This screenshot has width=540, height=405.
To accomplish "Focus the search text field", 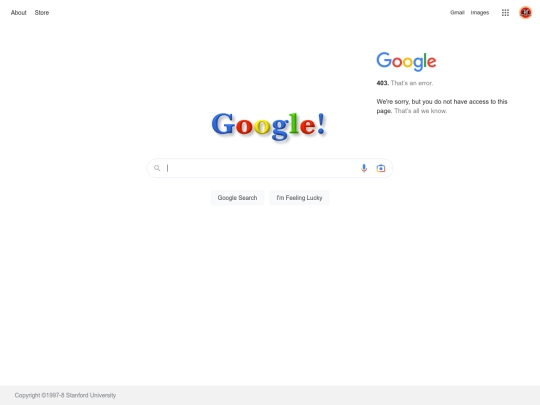I will pos(262,168).
